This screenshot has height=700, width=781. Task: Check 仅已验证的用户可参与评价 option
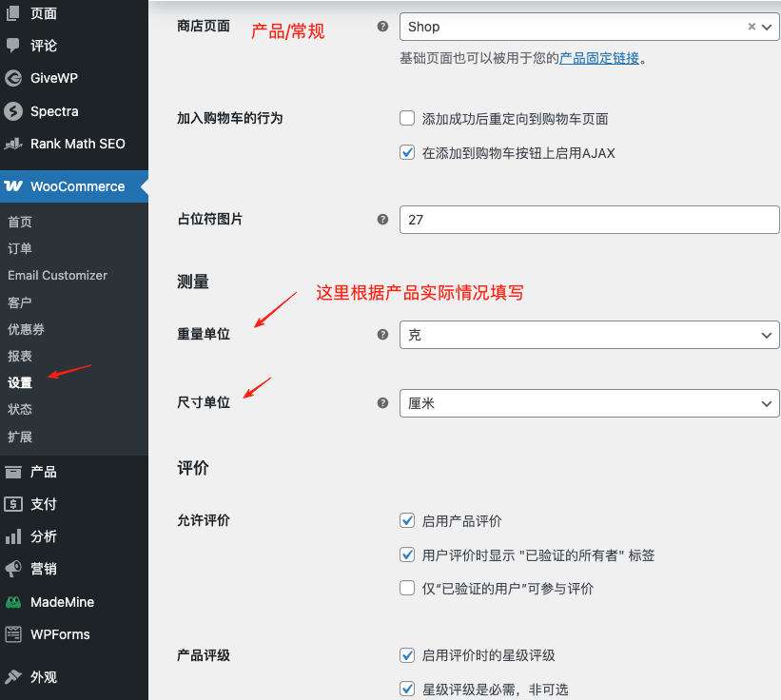pyautogui.click(x=407, y=589)
